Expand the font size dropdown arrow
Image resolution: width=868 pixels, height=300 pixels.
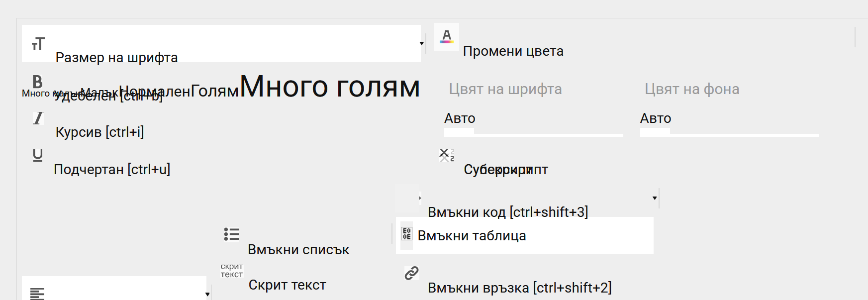(421, 44)
